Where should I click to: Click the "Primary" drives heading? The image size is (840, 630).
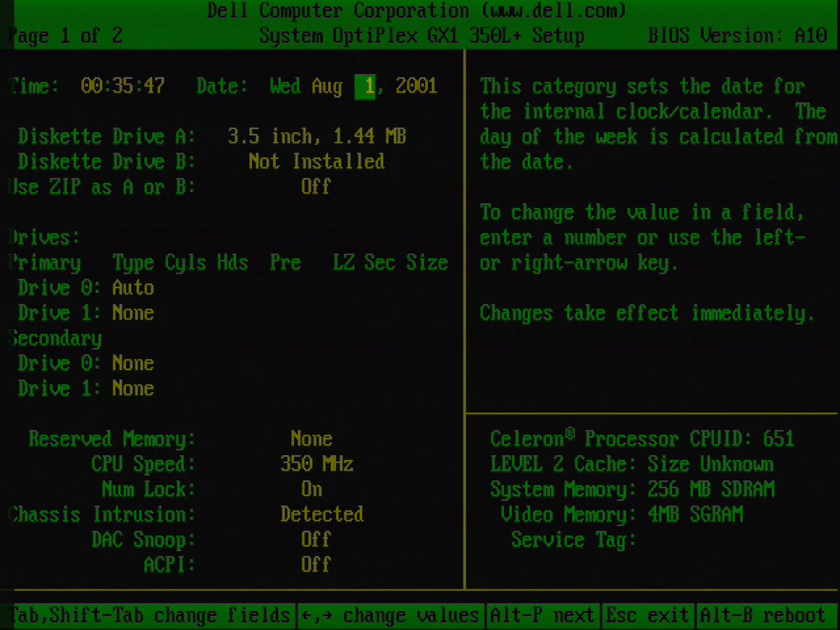pyautogui.click(x=45, y=262)
